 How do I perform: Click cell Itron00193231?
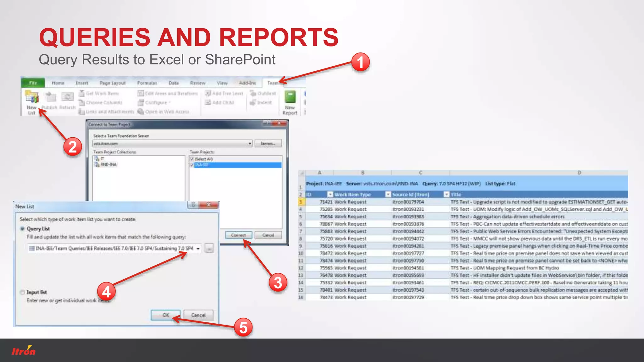(421, 209)
